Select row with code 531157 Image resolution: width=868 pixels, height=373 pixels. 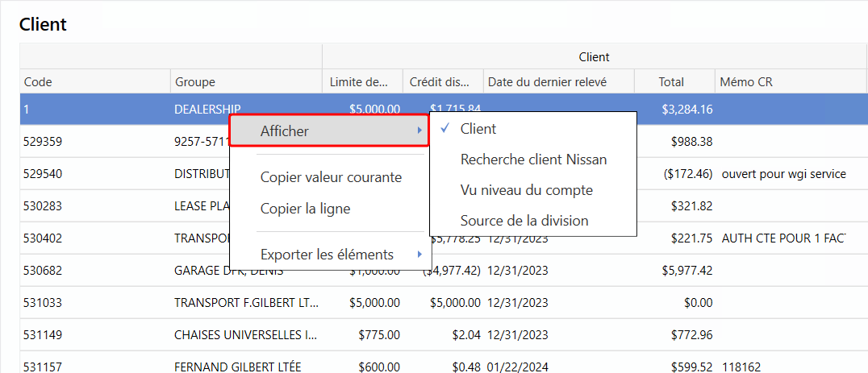coord(43,367)
